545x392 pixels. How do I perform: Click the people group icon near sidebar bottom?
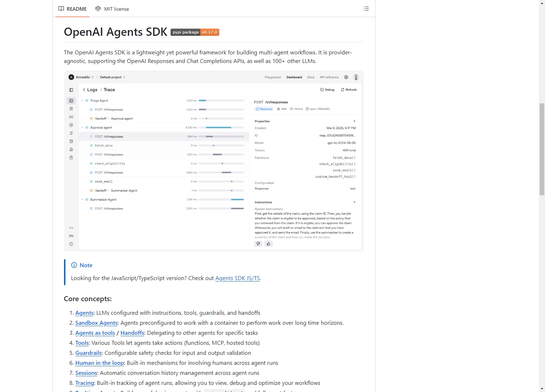pyautogui.click(x=71, y=236)
